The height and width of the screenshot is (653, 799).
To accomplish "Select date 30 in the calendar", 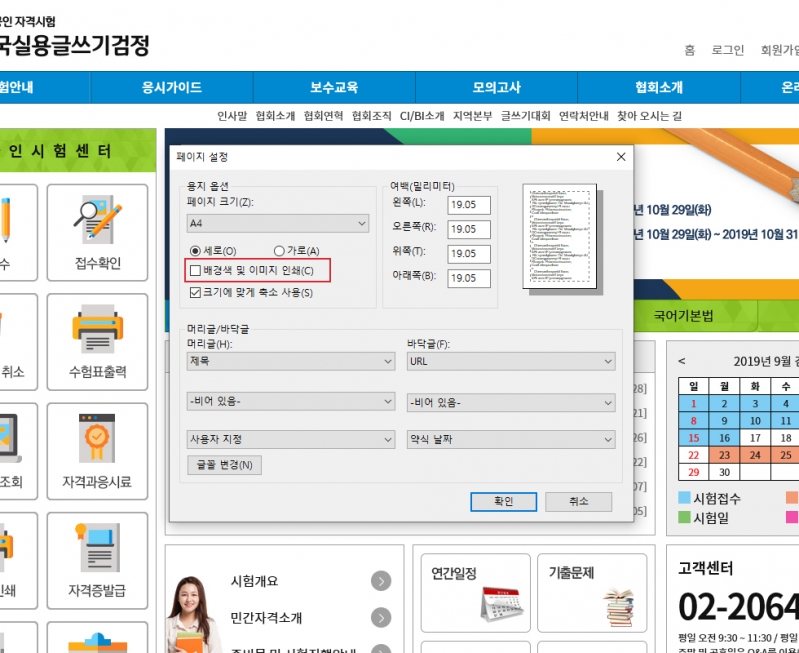I will pyautogui.click(x=724, y=473).
